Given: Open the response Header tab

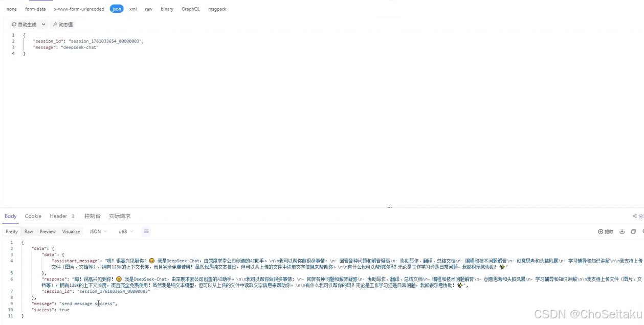Looking at the screenshot, I should [58, 216].
